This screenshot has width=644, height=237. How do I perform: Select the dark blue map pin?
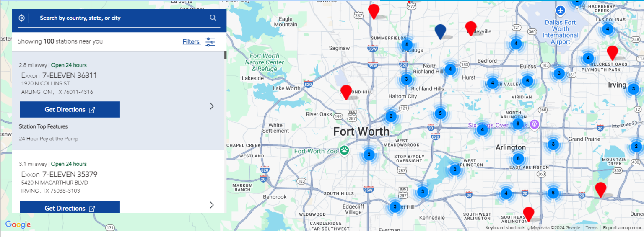pyautogui.click(x=440, y=31)
